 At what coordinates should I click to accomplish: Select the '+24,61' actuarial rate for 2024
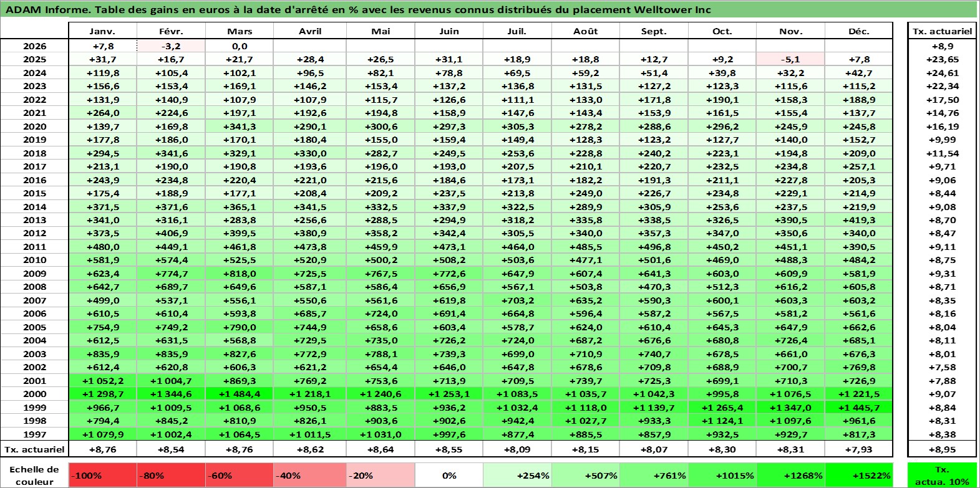point(942,73)
